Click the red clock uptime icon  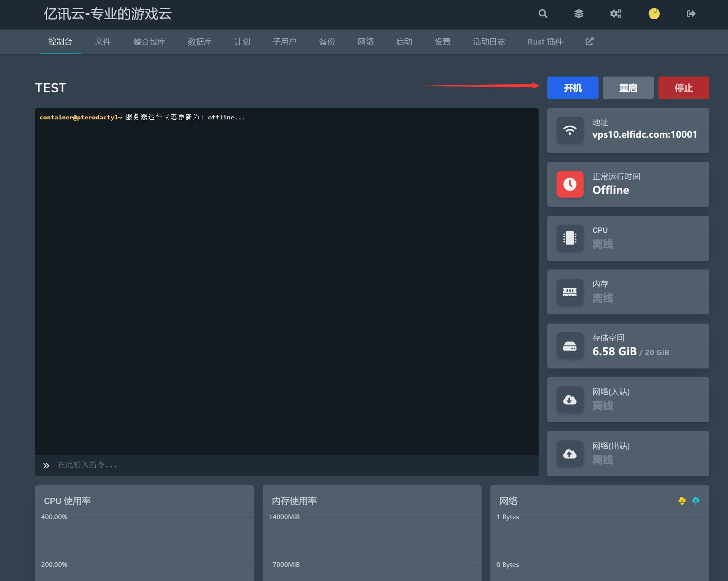[x=570, y=184]
